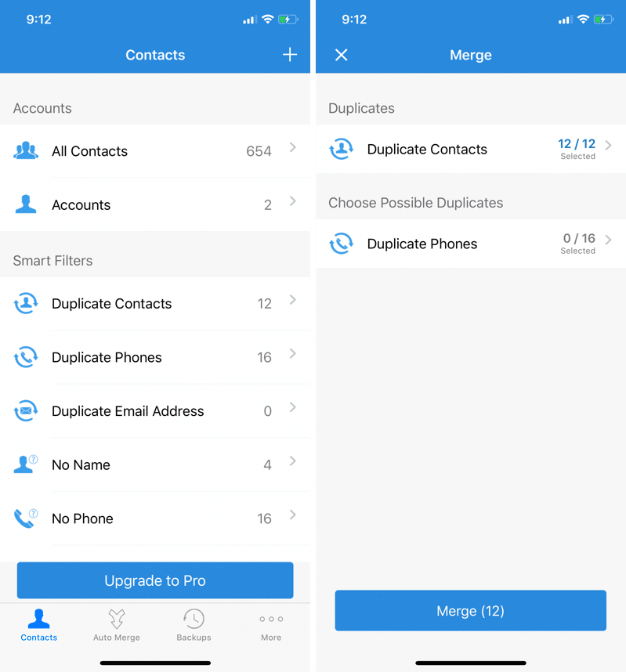Tap the plus icon to add contact
The height and width of the screenshot is (672, 626).
click(x=290, y=55)
